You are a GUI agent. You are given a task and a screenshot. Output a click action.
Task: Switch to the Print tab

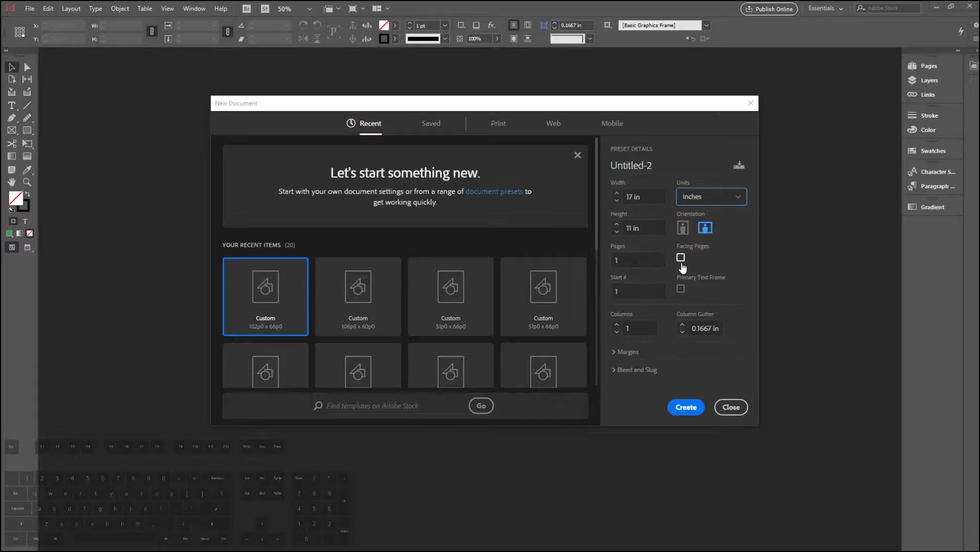[498, 123]
